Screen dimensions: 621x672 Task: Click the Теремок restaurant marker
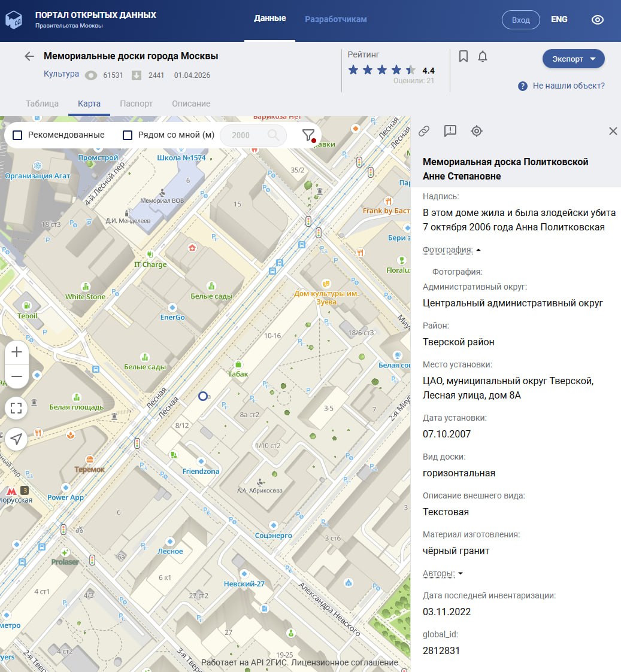[x=89, y=460]
